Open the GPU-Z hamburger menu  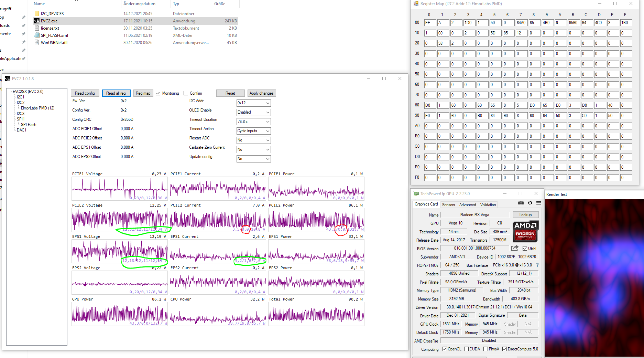tap(538, 203)
